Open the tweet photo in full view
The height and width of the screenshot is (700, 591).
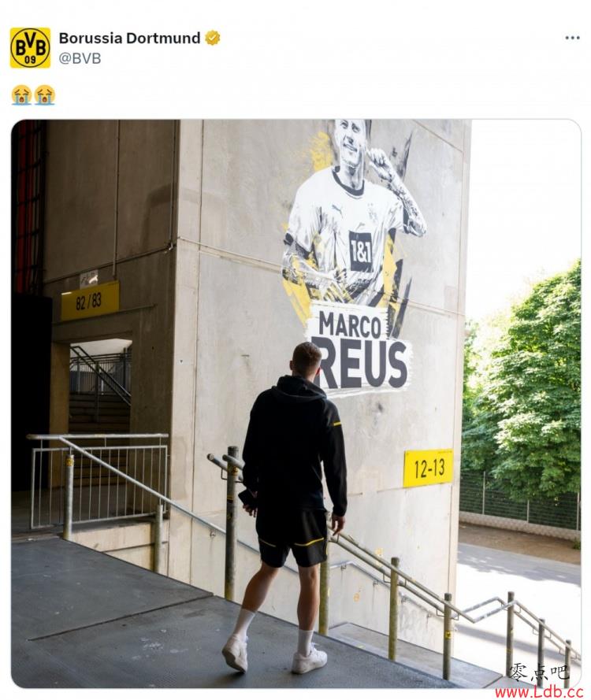[295, 404]
